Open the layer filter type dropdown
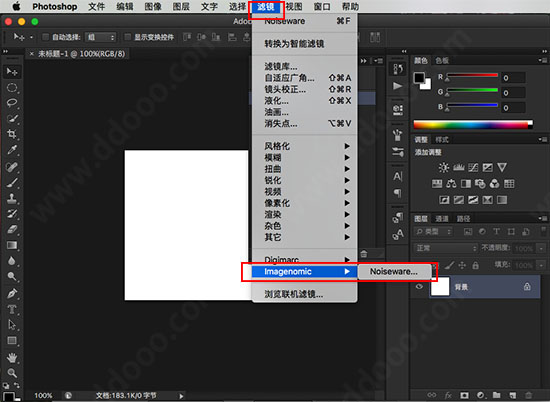 (x=434, y=232)
